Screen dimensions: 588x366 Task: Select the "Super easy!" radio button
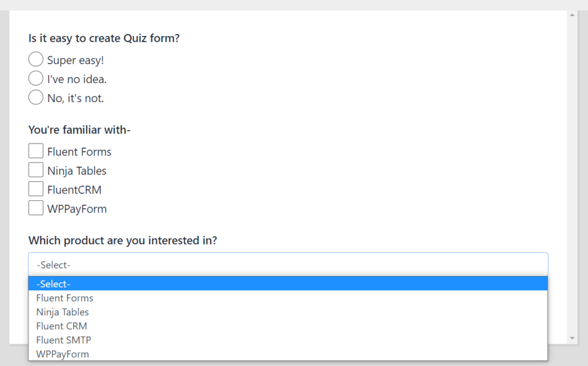coord(36,59)
